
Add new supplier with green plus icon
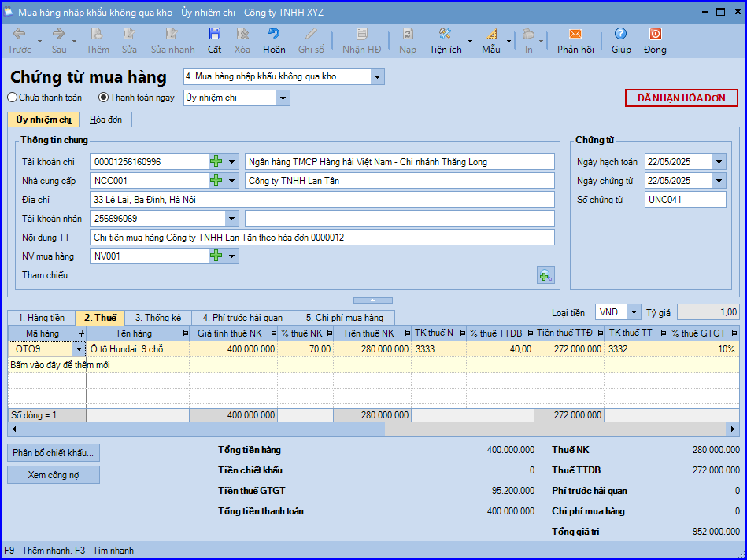click(216, 180)
